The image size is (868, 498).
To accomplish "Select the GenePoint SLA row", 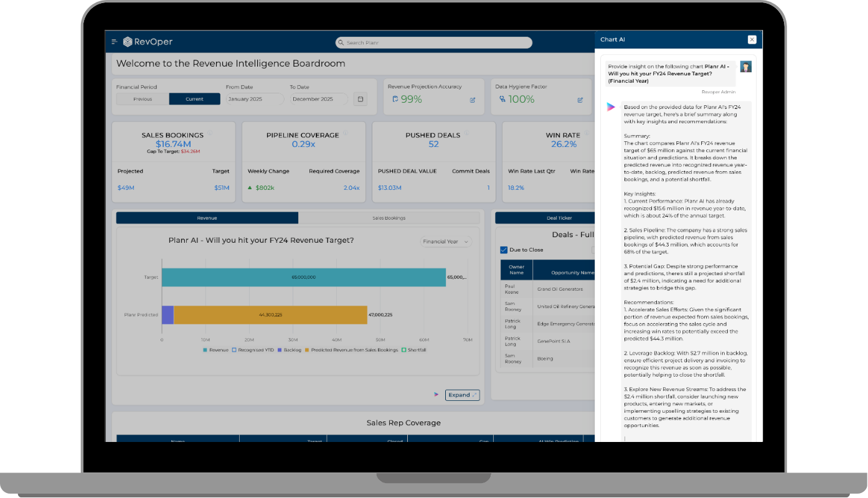I will click(547, 341).
